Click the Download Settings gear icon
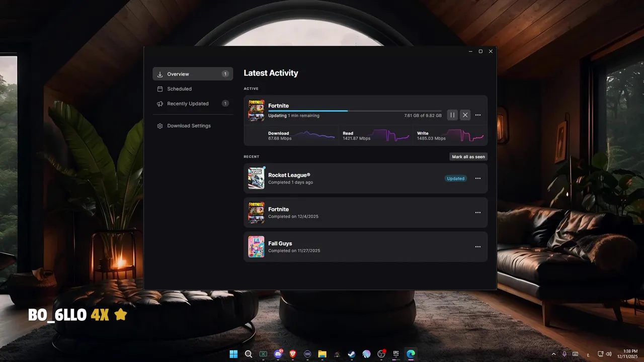This screenshot has height=362, width=644. coord(160,126)
